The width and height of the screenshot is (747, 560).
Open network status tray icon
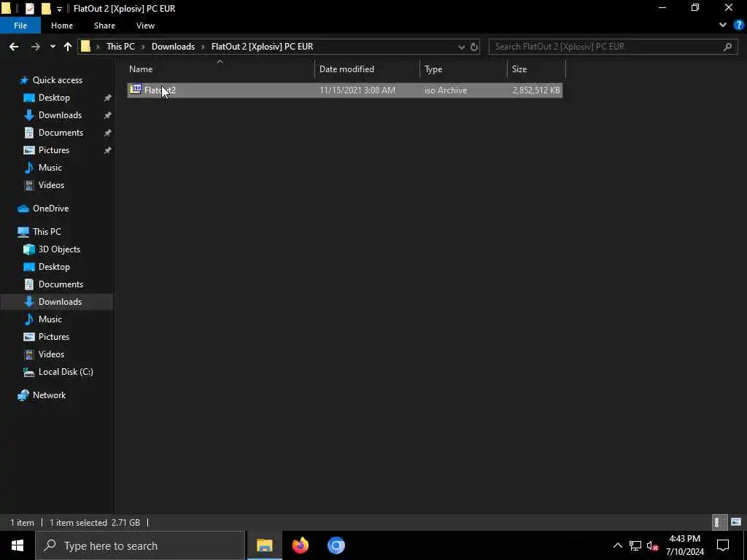click(635, 545)
